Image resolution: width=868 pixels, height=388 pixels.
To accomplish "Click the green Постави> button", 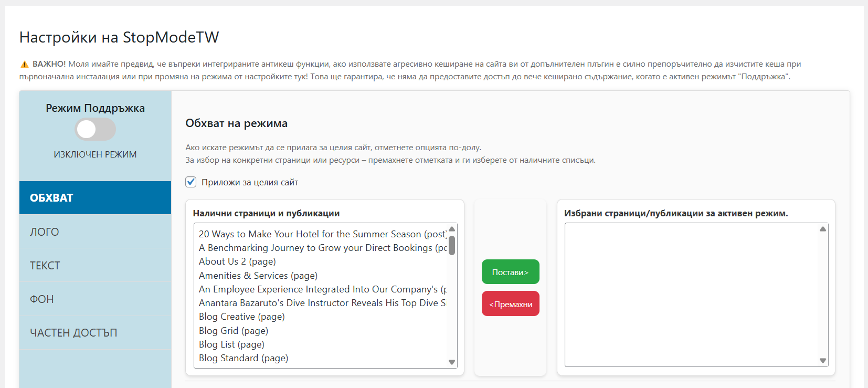I will pyautogui.click(x=511, y=272).
